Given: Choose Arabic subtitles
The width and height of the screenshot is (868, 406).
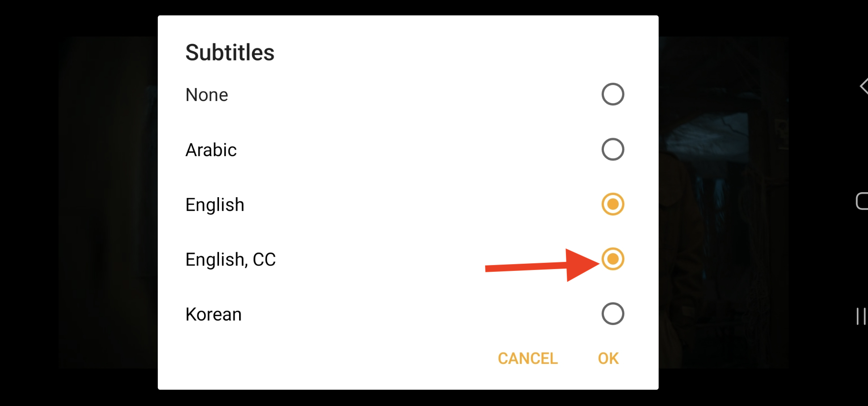Looking at the screenshot, I should [613, 149].
